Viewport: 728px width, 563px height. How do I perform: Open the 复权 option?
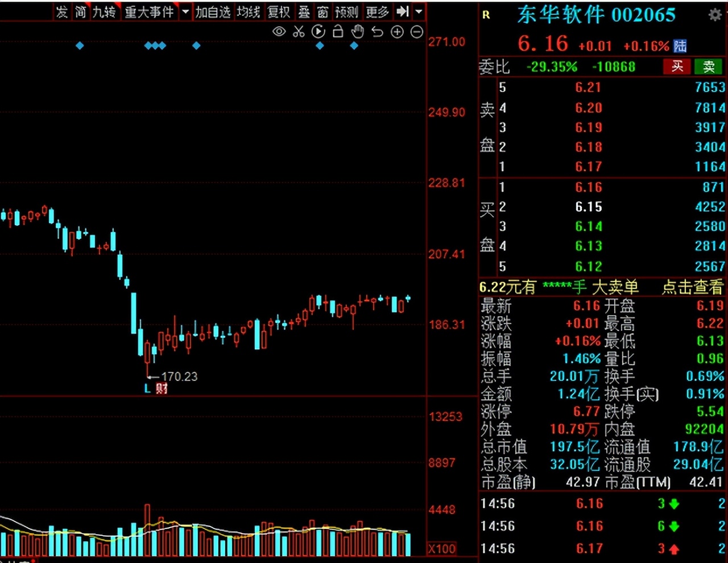(279, 11)
